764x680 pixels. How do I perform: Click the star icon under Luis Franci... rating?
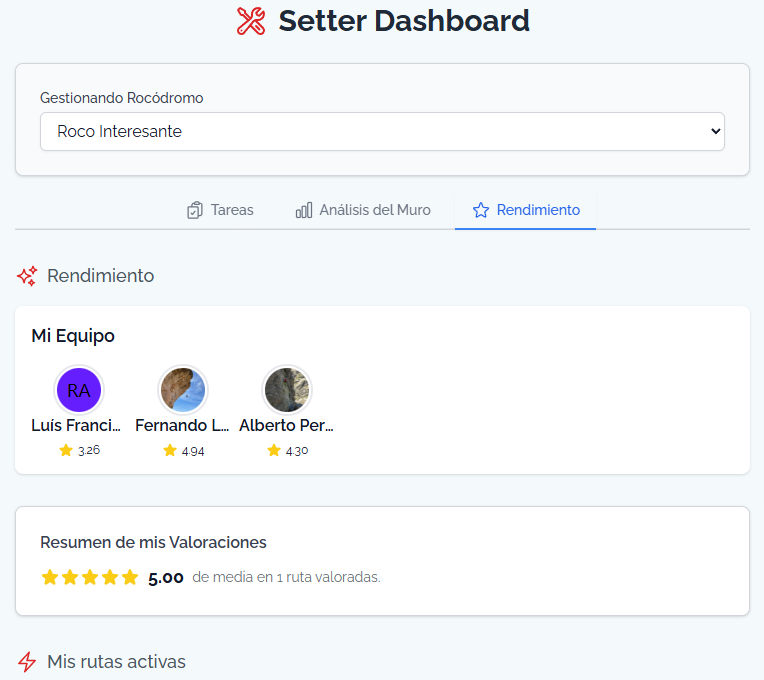(66, 450)
